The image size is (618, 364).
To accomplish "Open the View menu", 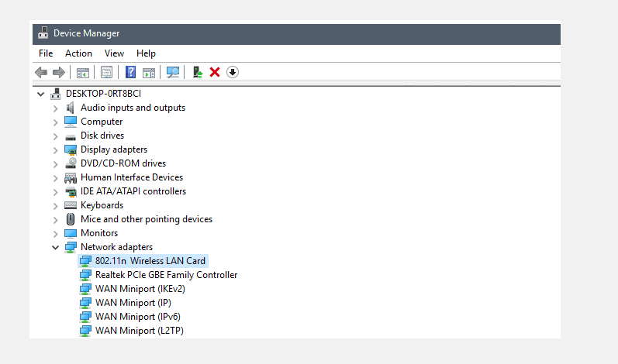I will (x=114, y=53).
